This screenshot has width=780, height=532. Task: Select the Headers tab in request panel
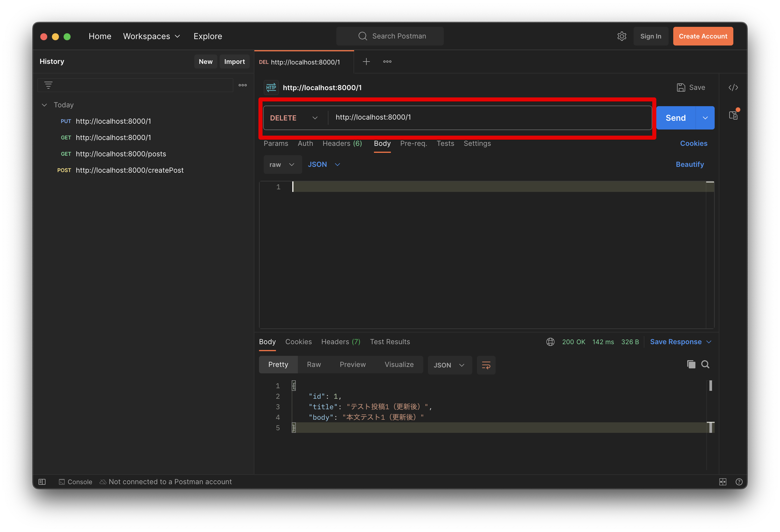341,143
